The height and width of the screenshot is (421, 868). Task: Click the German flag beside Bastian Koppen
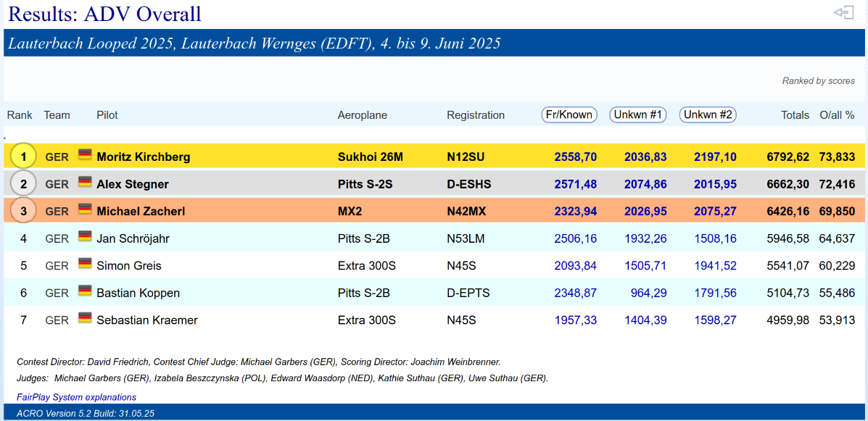[x=85, y=290]
